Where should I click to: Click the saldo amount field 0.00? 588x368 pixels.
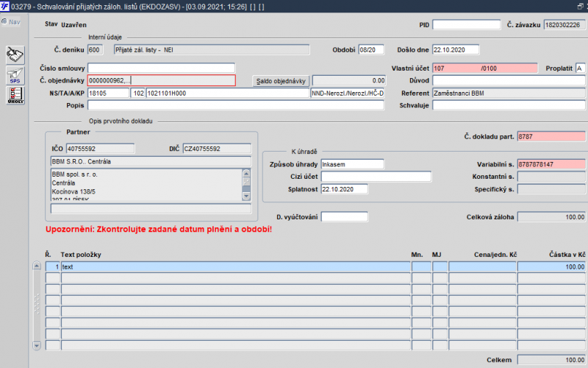click(349, 80)
